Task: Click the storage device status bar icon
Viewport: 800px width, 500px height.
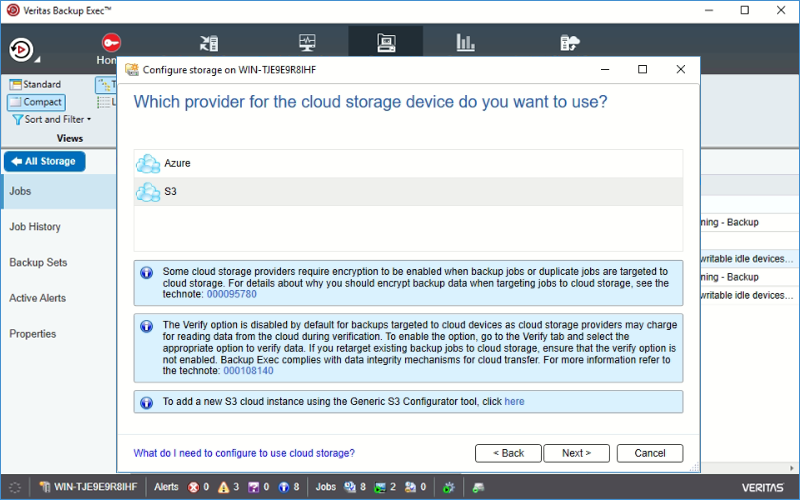Action: point(478,487)
